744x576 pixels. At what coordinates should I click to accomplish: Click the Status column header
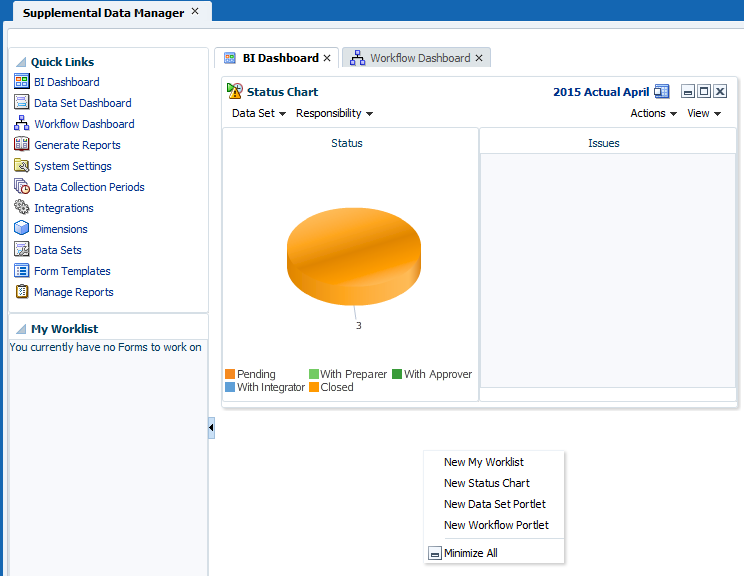tap(347, 143)
